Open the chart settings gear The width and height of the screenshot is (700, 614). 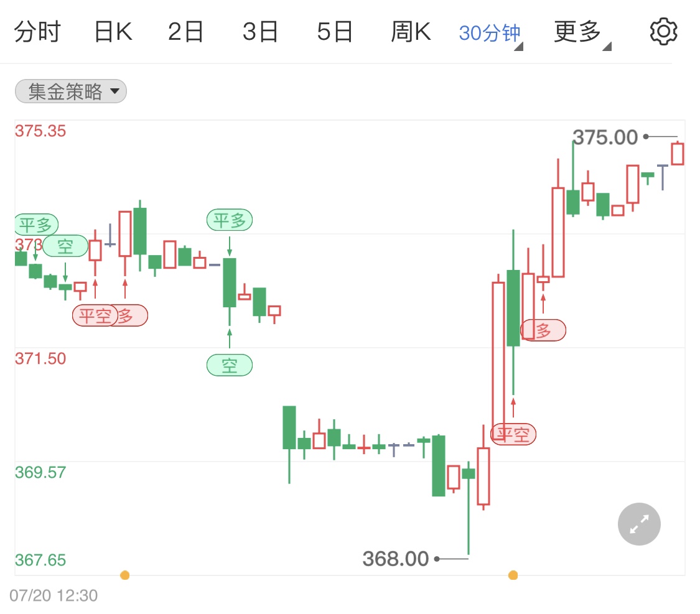pyautogui.click(x=663, y=32)
